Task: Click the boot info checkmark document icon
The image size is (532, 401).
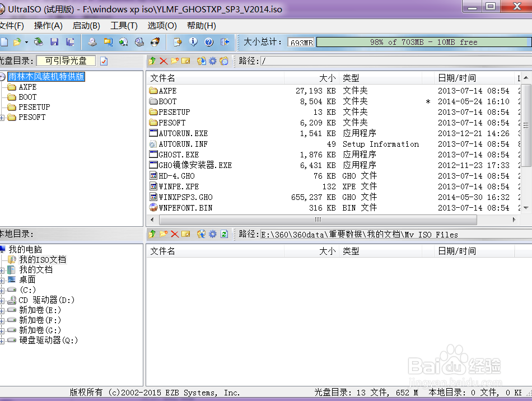Action: coord(104,61)
